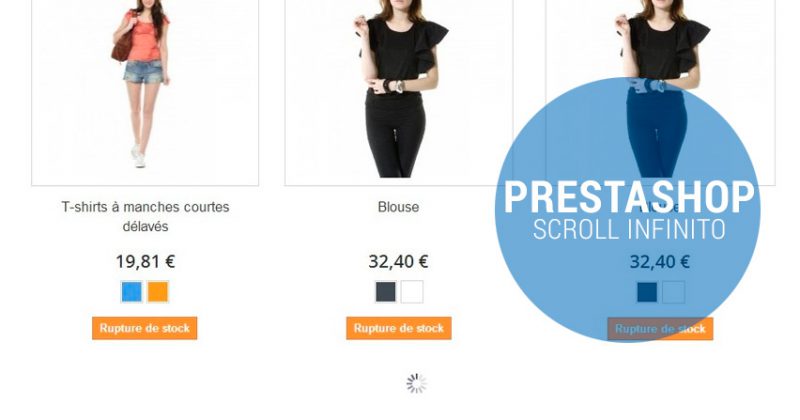Pick the dark gray swatch of the uncovered Blouse
Viewport: 800px width, 420px height.
tap(386, 292)
